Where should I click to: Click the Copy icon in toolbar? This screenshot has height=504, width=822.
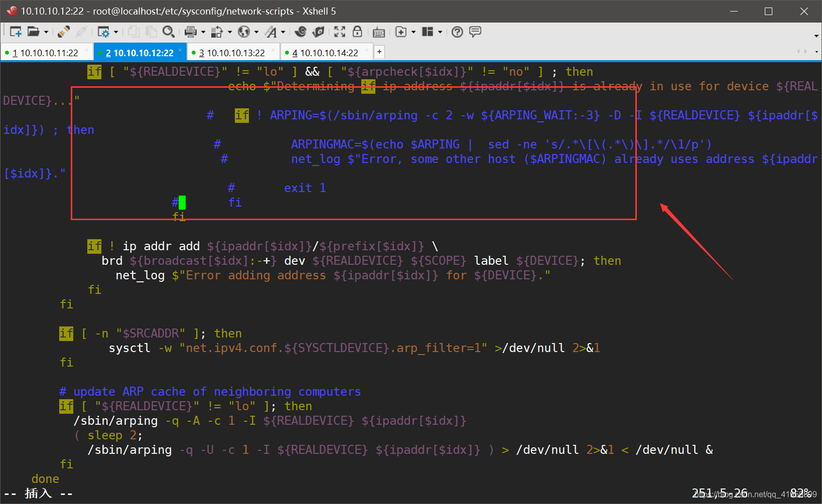[x=133, y=32]
